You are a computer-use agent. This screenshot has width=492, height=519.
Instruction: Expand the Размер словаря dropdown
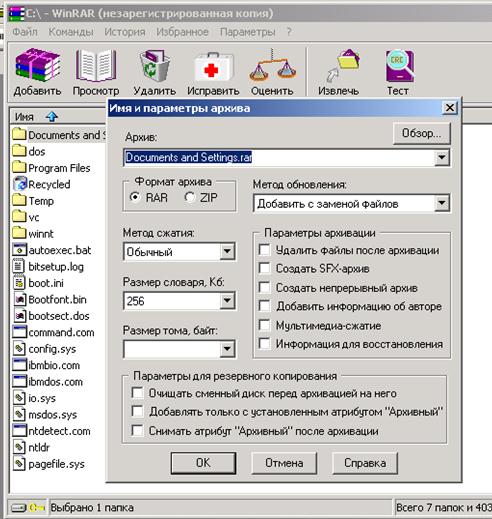(x=227, y=300)
